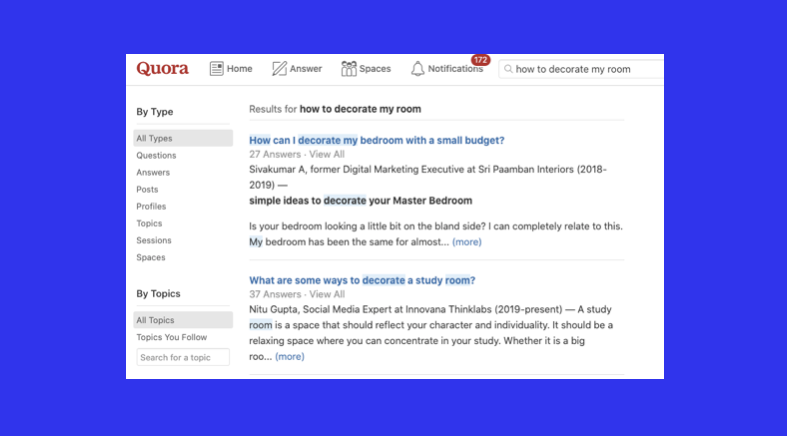Filter results by Sessions
Image resolution: width=787 pixels, height=436 pixels.
(x=154, y=240)
